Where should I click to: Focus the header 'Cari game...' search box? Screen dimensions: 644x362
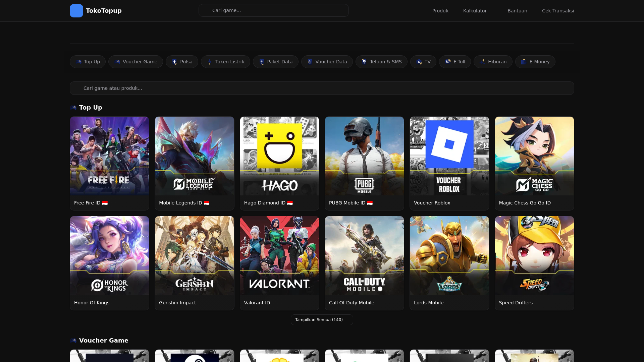point(273,10)
